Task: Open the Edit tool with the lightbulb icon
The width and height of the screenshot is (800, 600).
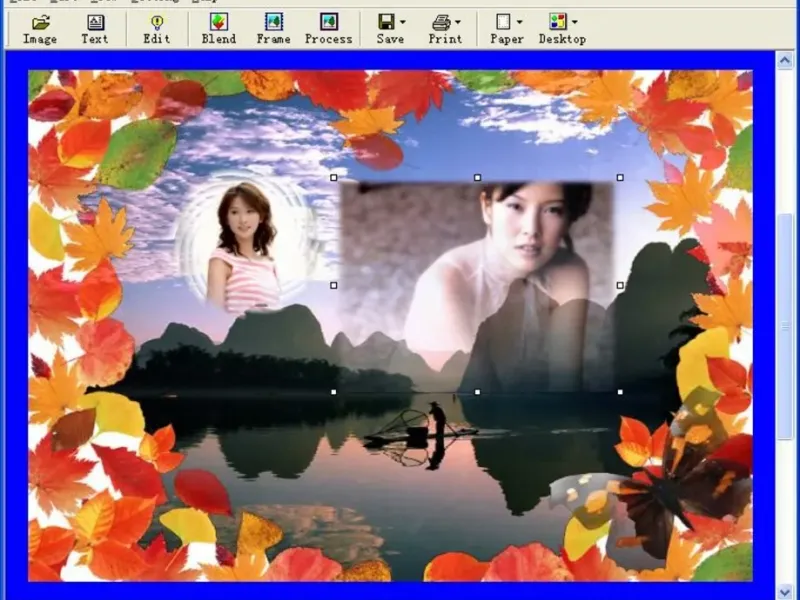Action: point(156,29)
